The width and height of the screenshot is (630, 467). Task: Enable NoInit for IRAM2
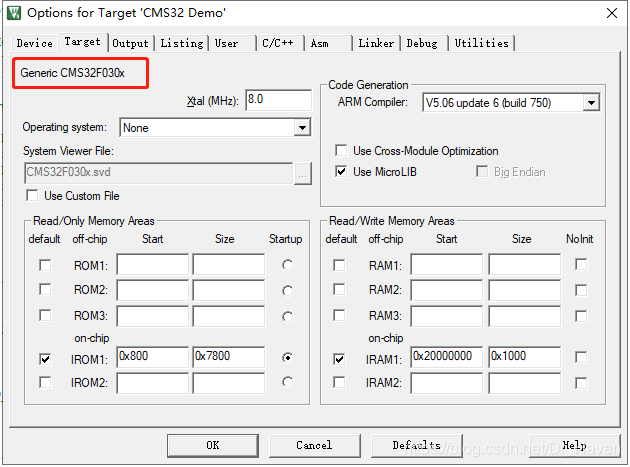click(581, 383)
